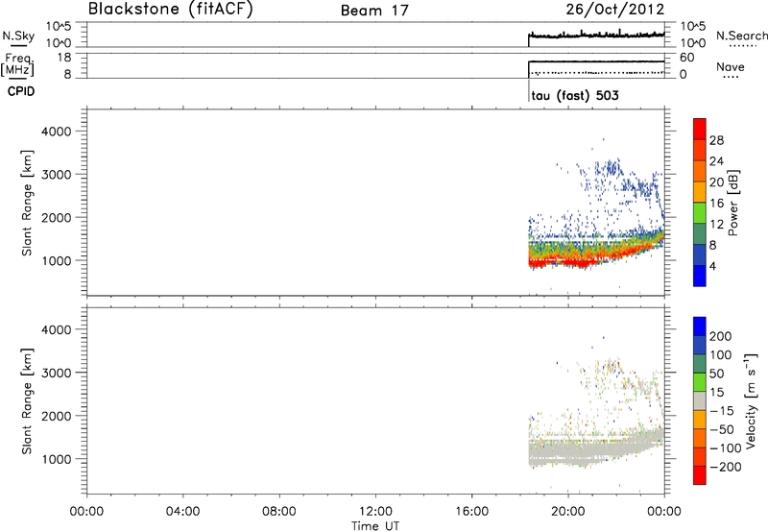This screenshot has width=768, height=532.
Task: Click the 08:00 time tick label
Action: click(278, 512)
